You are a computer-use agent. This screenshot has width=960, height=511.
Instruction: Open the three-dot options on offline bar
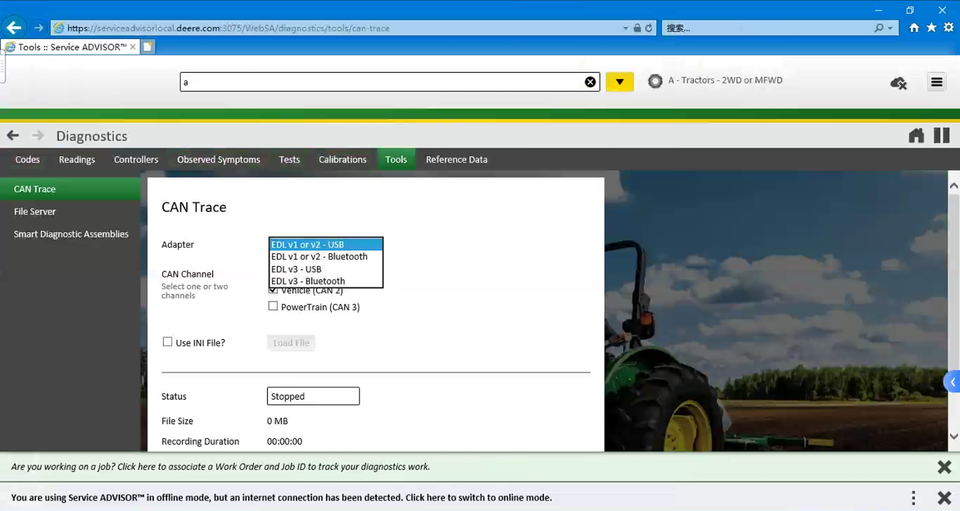click(x=913, y=498)
